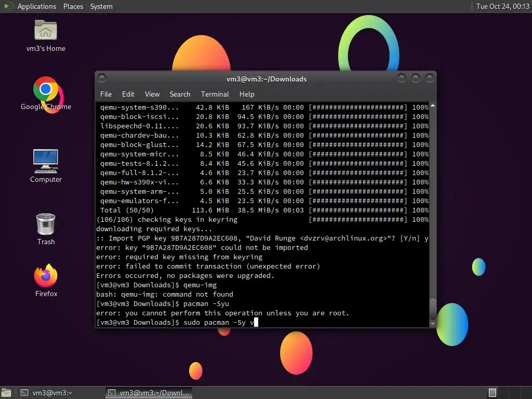Switch to vm3@vm3:~ taskbar window
The height and width of the screenshot is (399, 532).
(46, 393)
